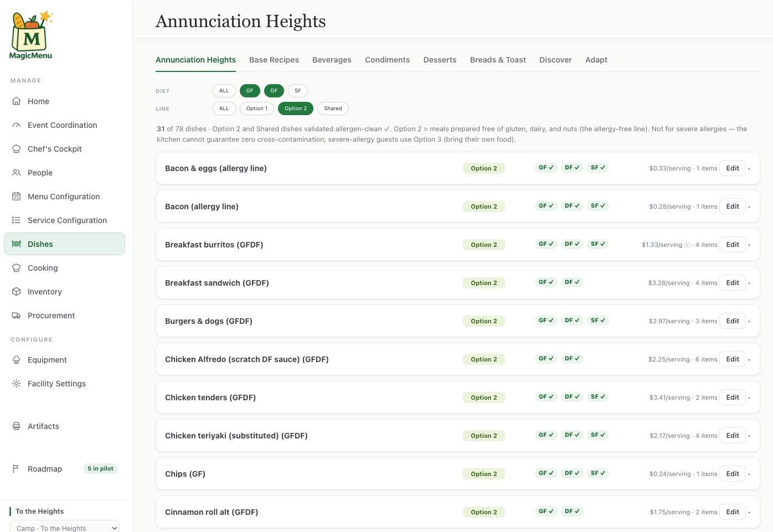Click the Chef's Cockpit hat icon
This screenshot has height=532, width=773.
17,149
